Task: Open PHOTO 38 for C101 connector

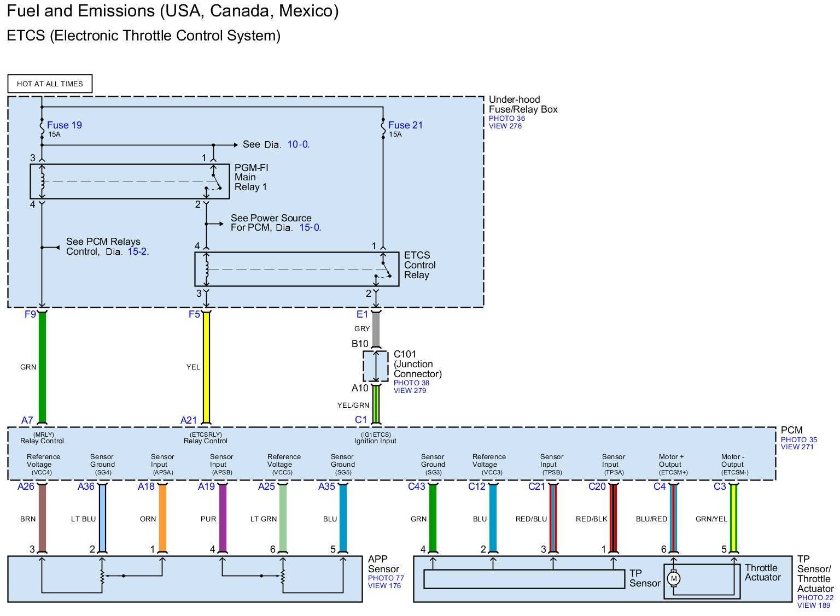Action: (x=411, y=383)
